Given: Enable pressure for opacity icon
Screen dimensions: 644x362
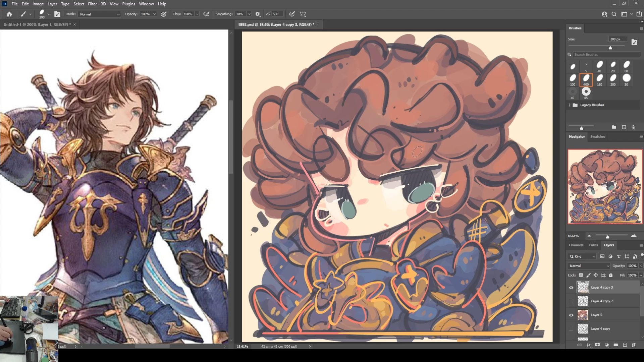Looking at the screenshot, I should [x=164, y=14].
